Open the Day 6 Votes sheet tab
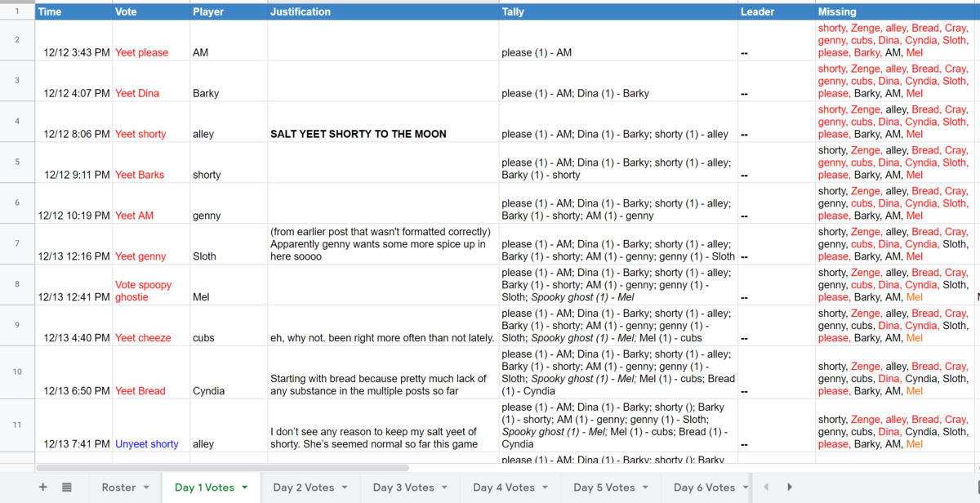 click(703, 487)
